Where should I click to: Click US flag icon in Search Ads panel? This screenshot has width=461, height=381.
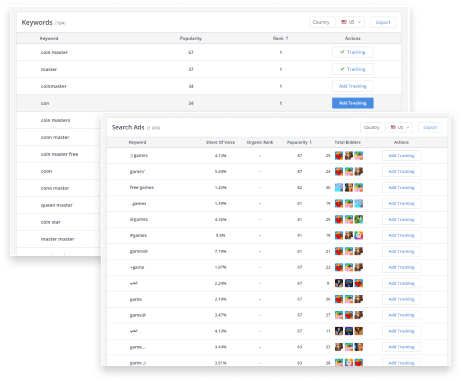(393, 127)
